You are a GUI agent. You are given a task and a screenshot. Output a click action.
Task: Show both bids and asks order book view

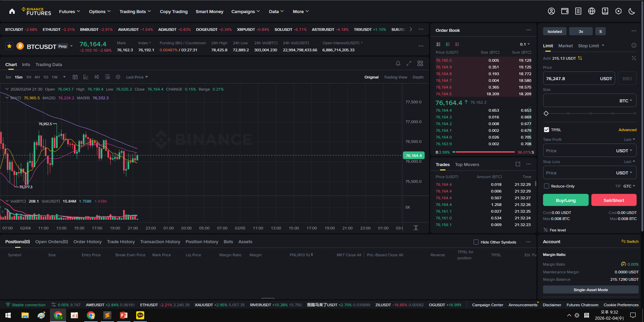pos(438,44)
